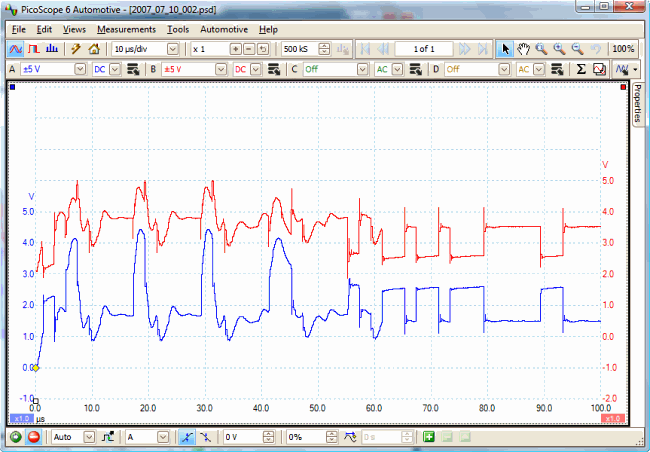Open the Measurements menu
The width and height of the screenshot is (650, 452).
[x=126, y=29]
